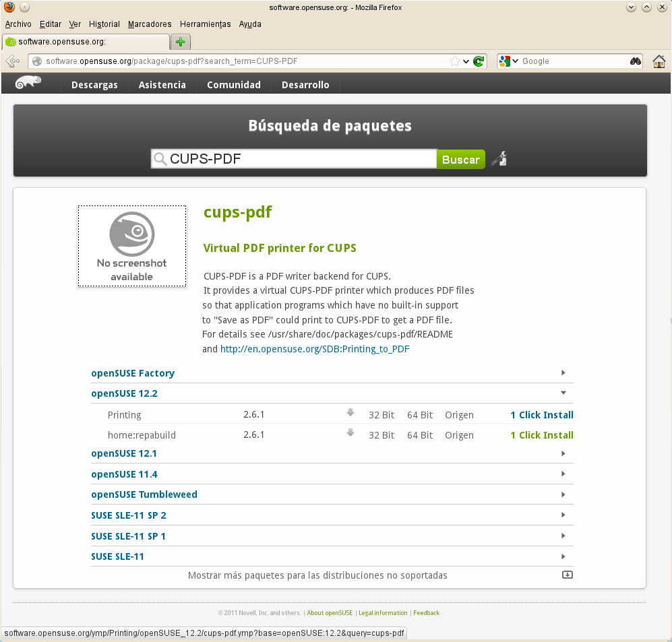The width and height of the screenshot is (672, 642).
Task: Open the Marcadores menu
Action: pos(150,24)
